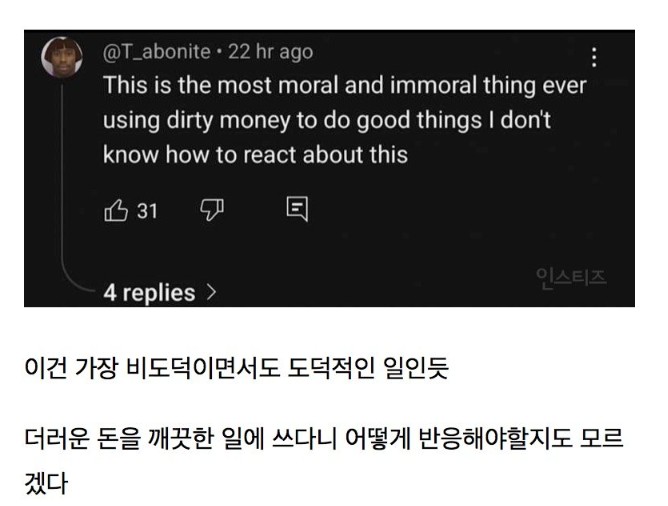The height and width of the screenshot is (506, 668).
Task: Open the three-dot comment options menu
Action: pyautogui.click(x=596, y=57)
